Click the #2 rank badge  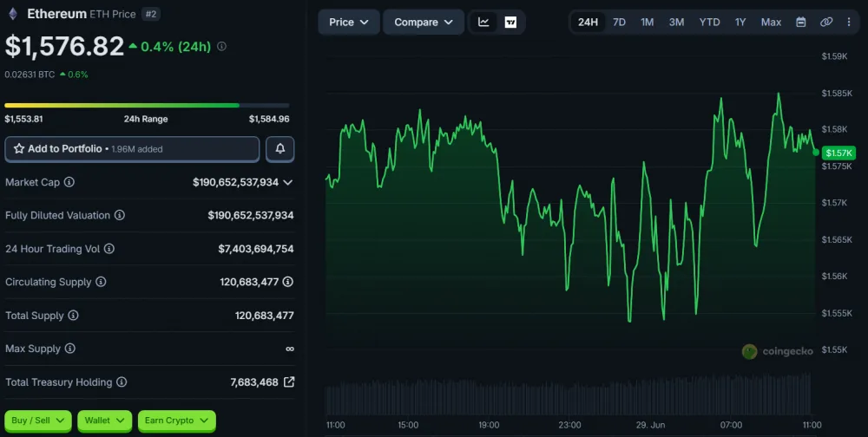(x=150, y=14)
